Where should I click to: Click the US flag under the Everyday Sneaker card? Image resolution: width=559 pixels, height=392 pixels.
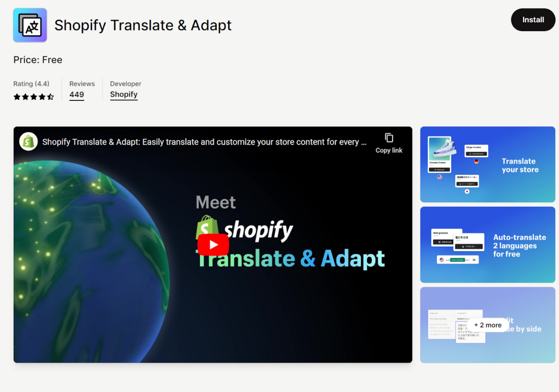click(x=439, y=176)
